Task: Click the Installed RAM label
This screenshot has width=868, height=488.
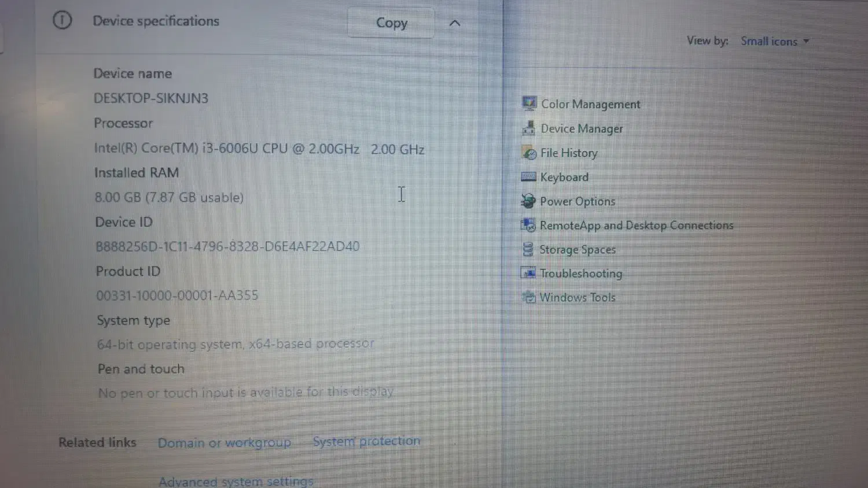Action: point(137,172)
